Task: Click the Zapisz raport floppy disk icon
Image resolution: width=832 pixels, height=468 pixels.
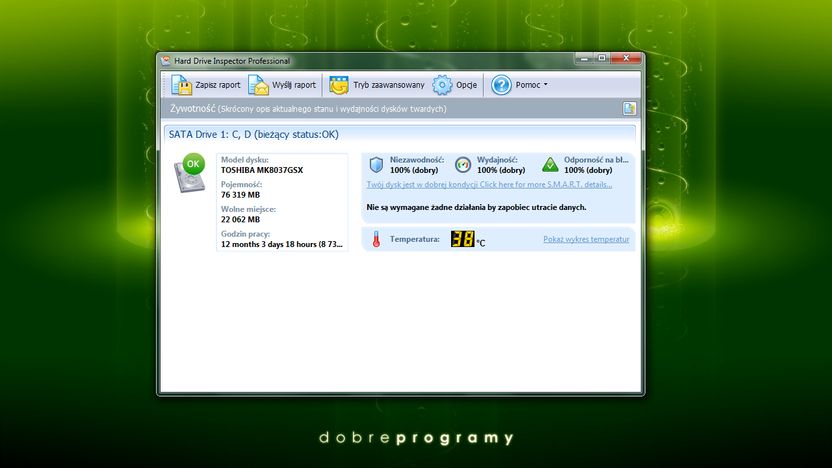Action: click(x=181, y=85)
